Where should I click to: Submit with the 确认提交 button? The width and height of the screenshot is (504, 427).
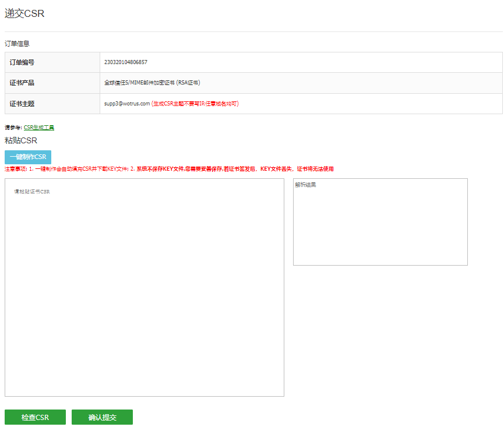(x=102, y=417)
